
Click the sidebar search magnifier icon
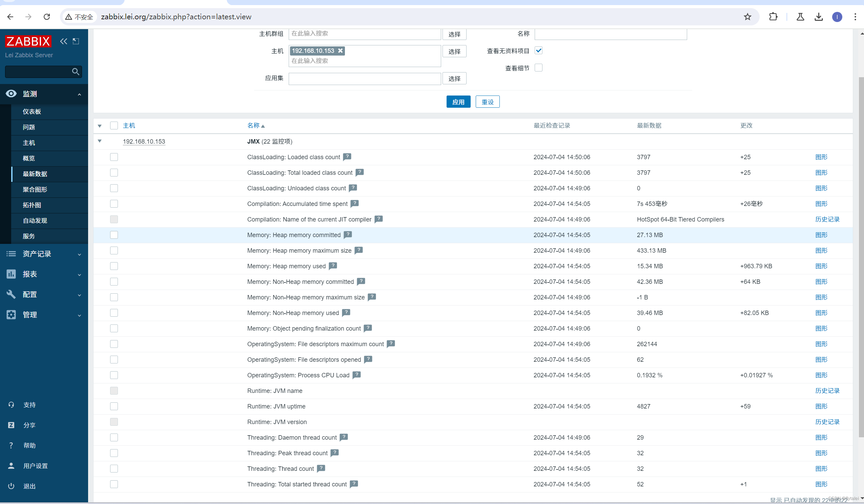[76, 72]
